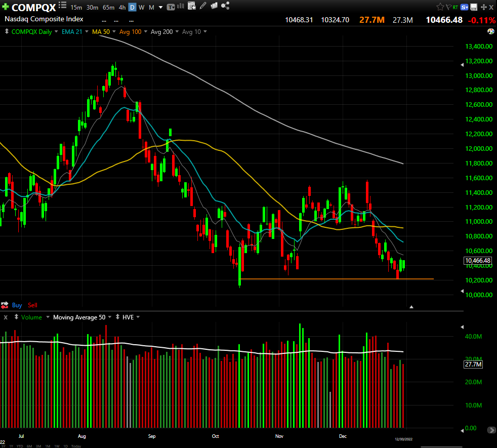Open the HVE indicator dropdown
Screen dimensions: 497x448
138,317
